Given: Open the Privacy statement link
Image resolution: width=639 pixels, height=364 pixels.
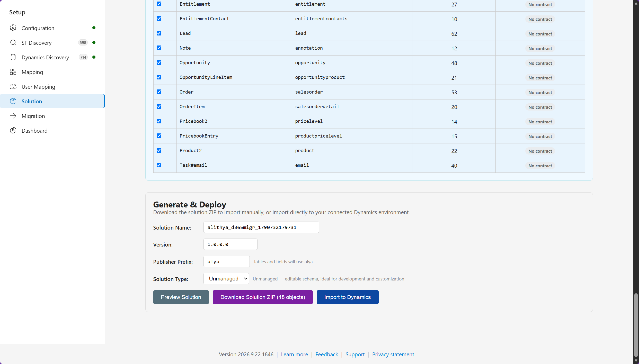Looking at the screenshot, I should pyautogui.click(x=393, y=354).
